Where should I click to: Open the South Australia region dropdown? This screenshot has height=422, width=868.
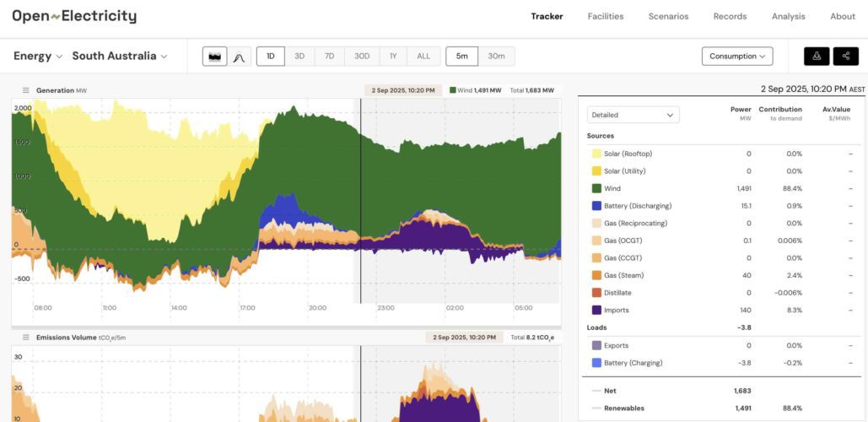click(x=119, y=57)
